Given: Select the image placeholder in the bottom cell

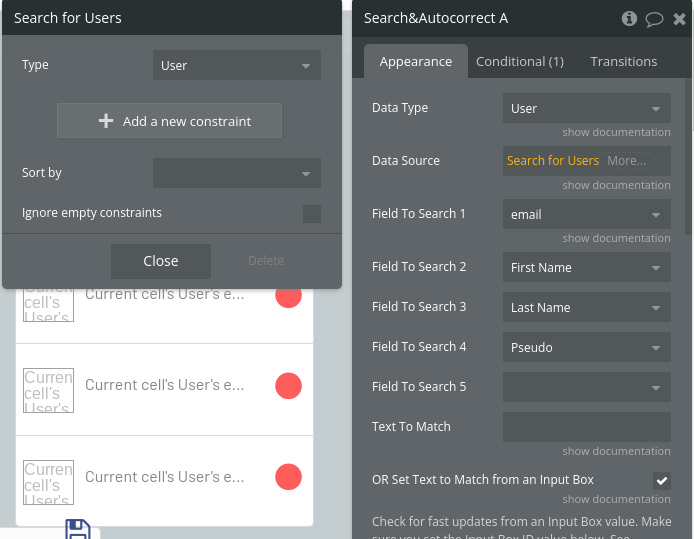Looking at the screenshot, I should coord(48,481).
